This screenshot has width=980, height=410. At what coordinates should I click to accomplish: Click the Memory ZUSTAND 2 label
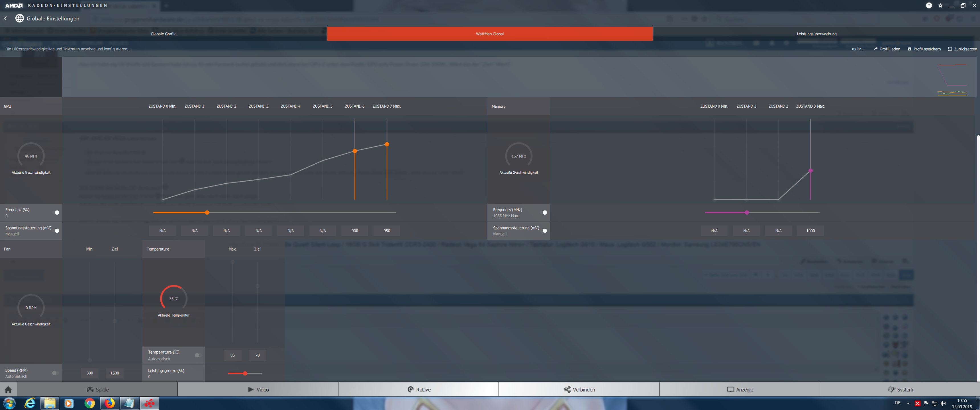point(778,106)
